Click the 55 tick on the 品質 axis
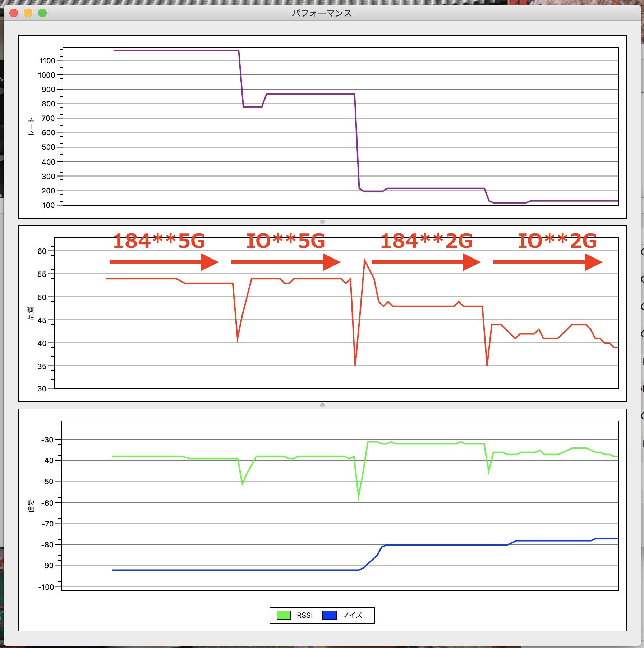644x648 pixels. (x=42, y=274)
